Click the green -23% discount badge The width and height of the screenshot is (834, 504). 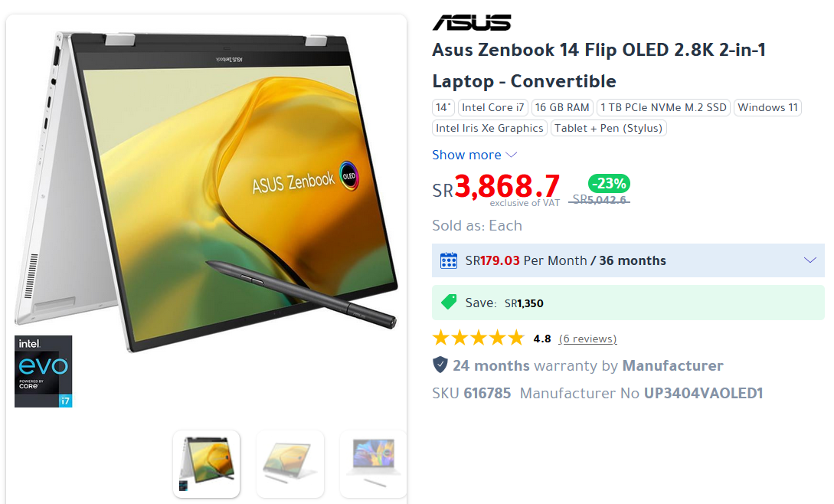(609, 184)
